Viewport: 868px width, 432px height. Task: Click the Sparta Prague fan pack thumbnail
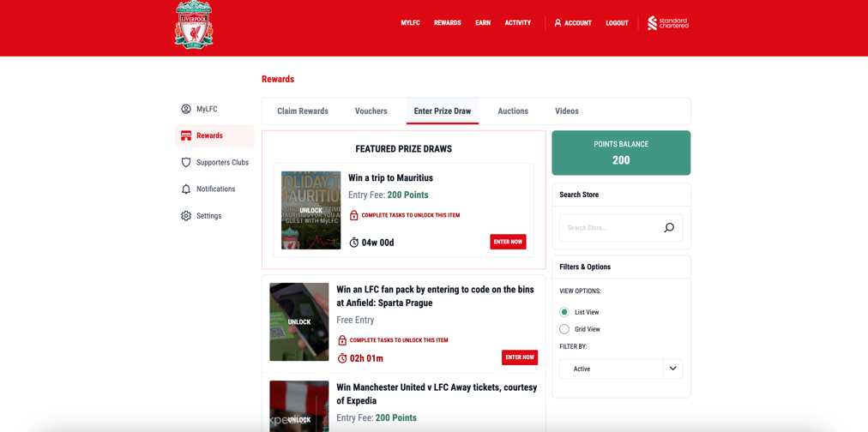[299, 322]
